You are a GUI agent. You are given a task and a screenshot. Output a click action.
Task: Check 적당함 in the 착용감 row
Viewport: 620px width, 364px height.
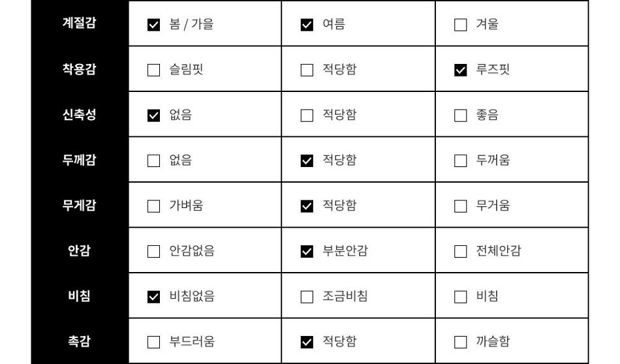(x=307, y=70)
